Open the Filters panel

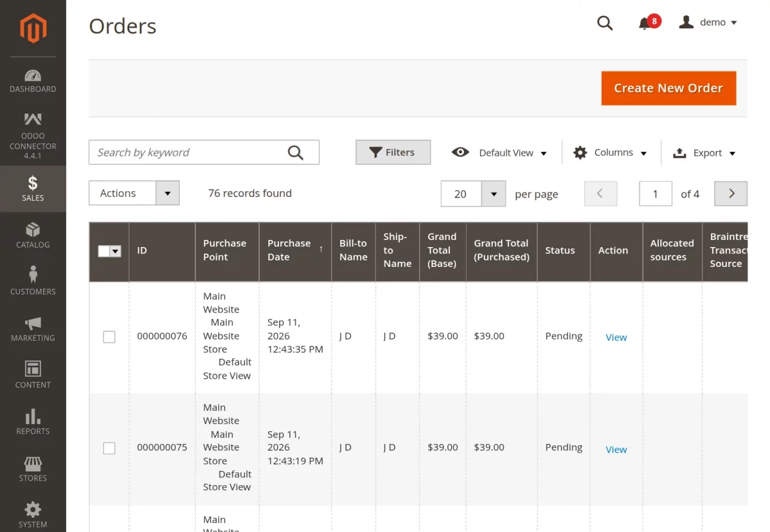(393, 152)
